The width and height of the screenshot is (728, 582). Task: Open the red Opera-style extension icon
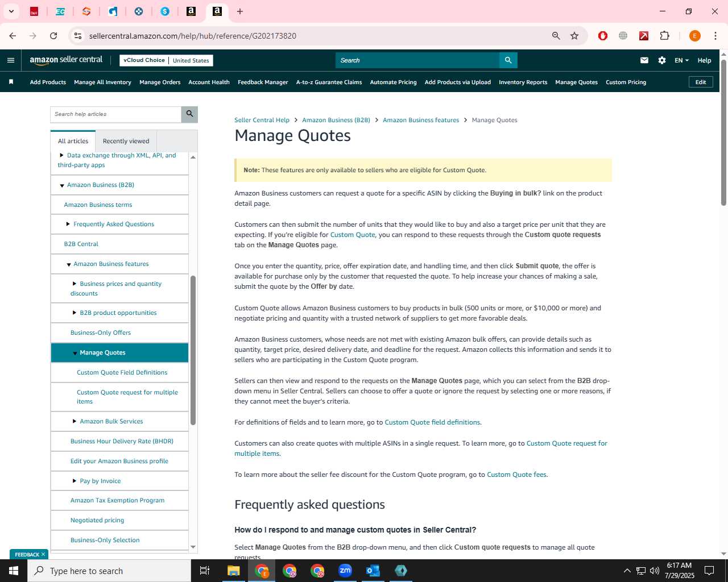603,36
